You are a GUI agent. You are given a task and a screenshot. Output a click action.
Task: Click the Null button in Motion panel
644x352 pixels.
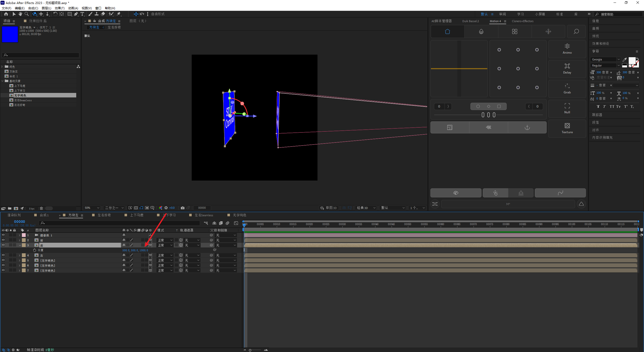click(x=567, y=108)
